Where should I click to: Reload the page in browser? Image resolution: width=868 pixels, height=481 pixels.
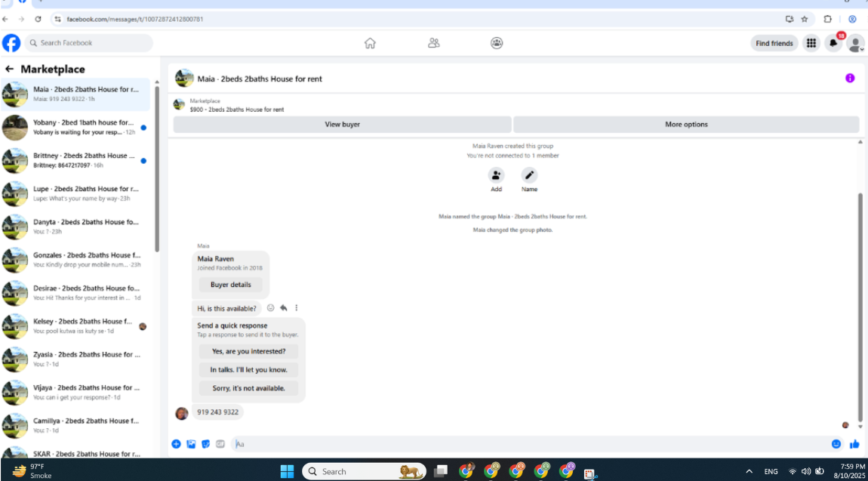pos(38,19)
